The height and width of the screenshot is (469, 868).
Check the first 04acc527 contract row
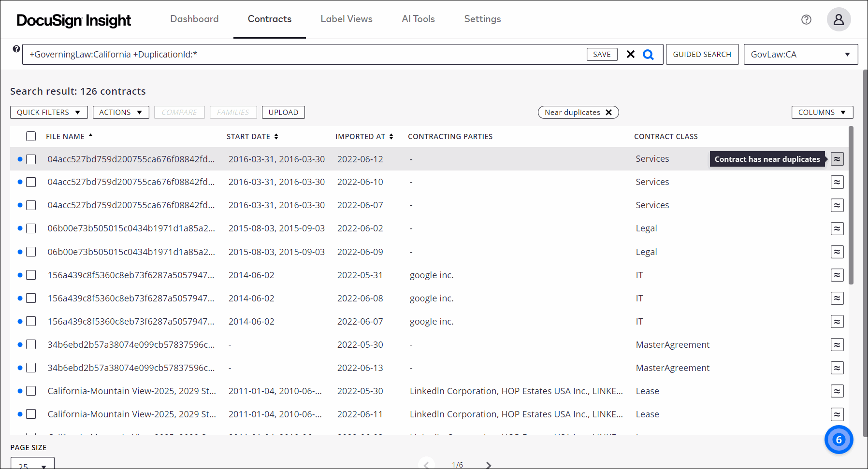click(x=31, y=159)
